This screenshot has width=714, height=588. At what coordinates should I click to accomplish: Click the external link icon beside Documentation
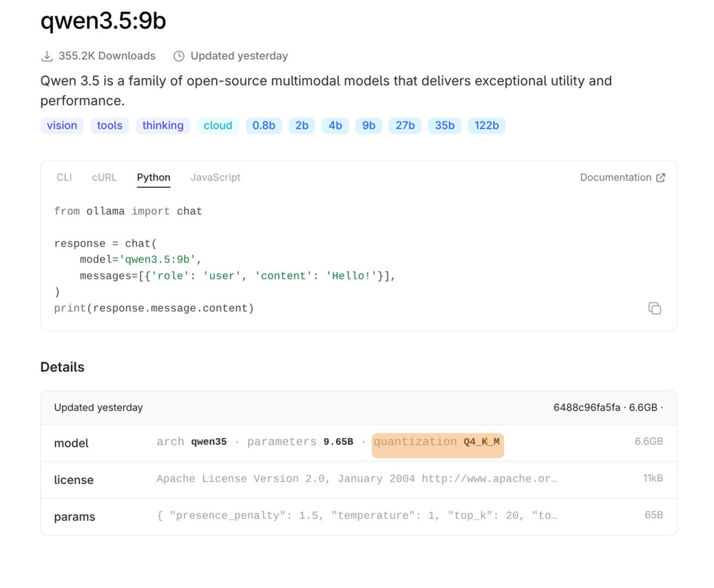660,177
